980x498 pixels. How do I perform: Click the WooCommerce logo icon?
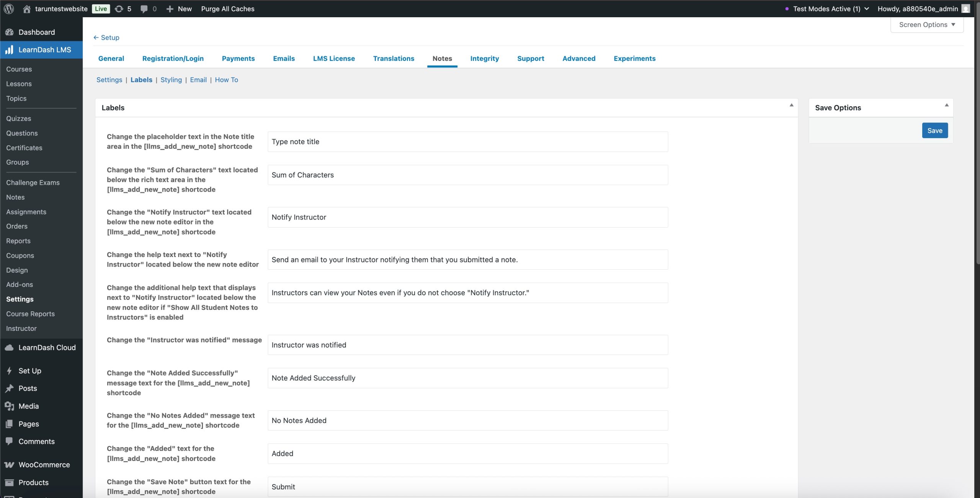pos(10,465)
